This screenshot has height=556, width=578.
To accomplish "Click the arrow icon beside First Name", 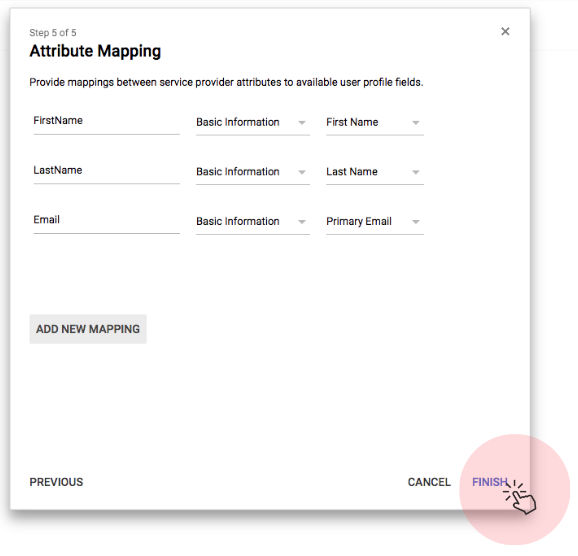I will 416,123.
